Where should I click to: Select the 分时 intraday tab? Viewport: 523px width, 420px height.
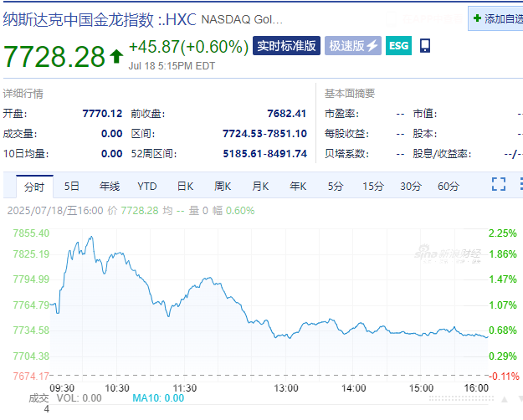tap(34, 187)
